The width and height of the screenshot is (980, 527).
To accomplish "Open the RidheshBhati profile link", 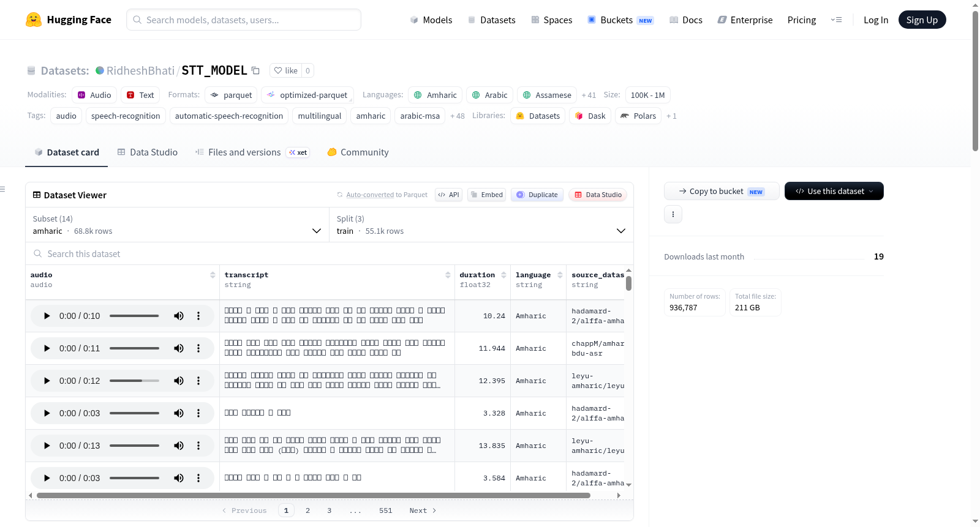I will [140, 70].
